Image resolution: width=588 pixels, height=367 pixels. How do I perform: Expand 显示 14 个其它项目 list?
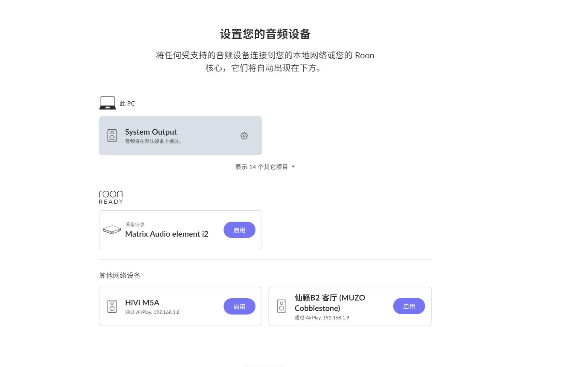pyautogui.click(x=265, y=167)
